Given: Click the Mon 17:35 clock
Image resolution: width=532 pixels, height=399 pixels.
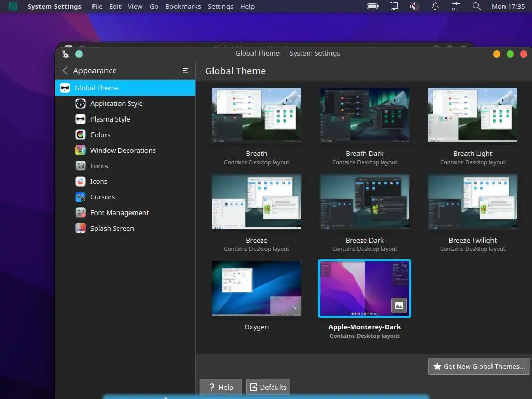Looking at the screenshot, I should pos(508,6).
